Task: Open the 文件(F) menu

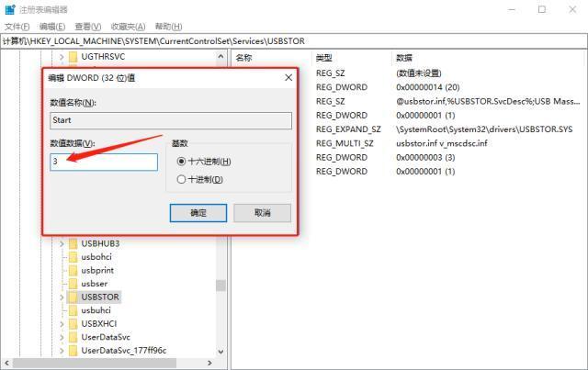Action: point(17,27)
